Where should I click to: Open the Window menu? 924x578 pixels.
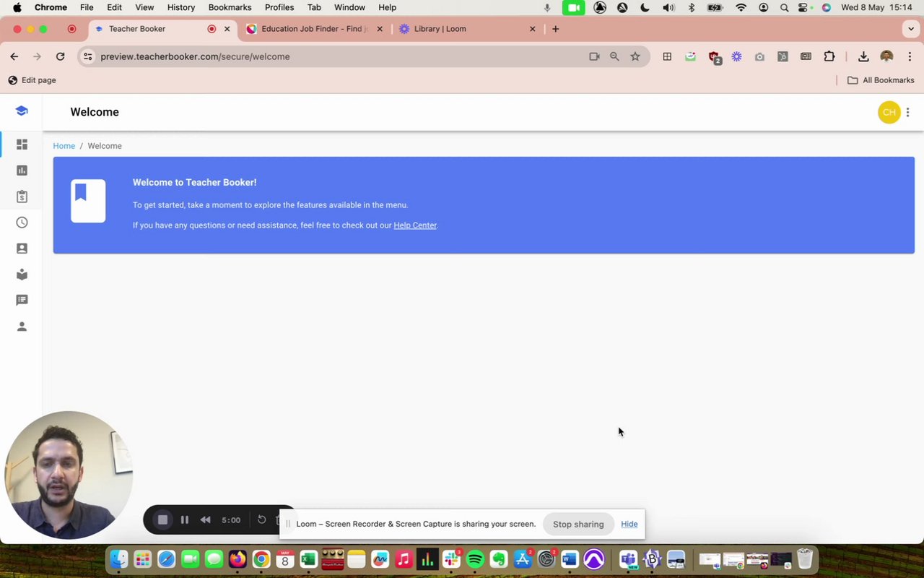coord(349,7)
